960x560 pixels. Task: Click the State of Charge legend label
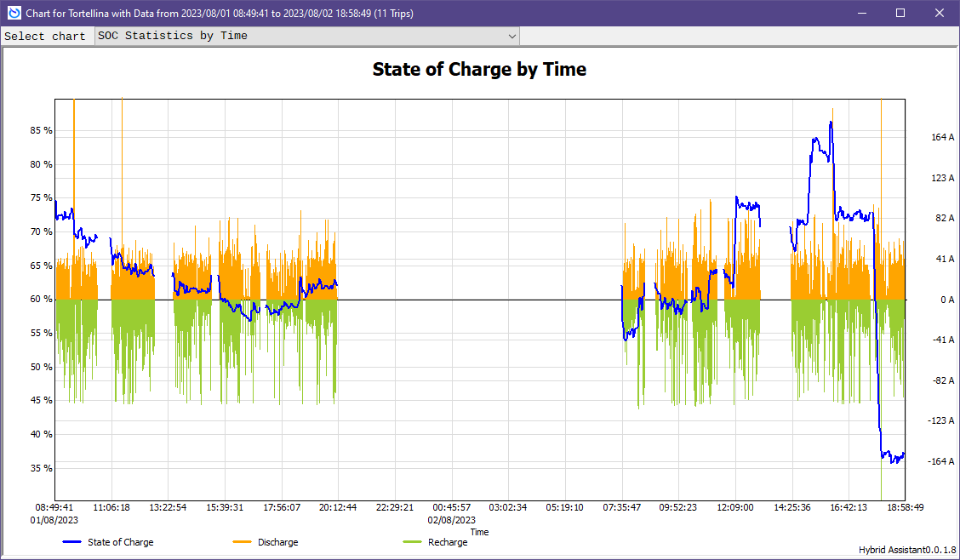point(121,542)
